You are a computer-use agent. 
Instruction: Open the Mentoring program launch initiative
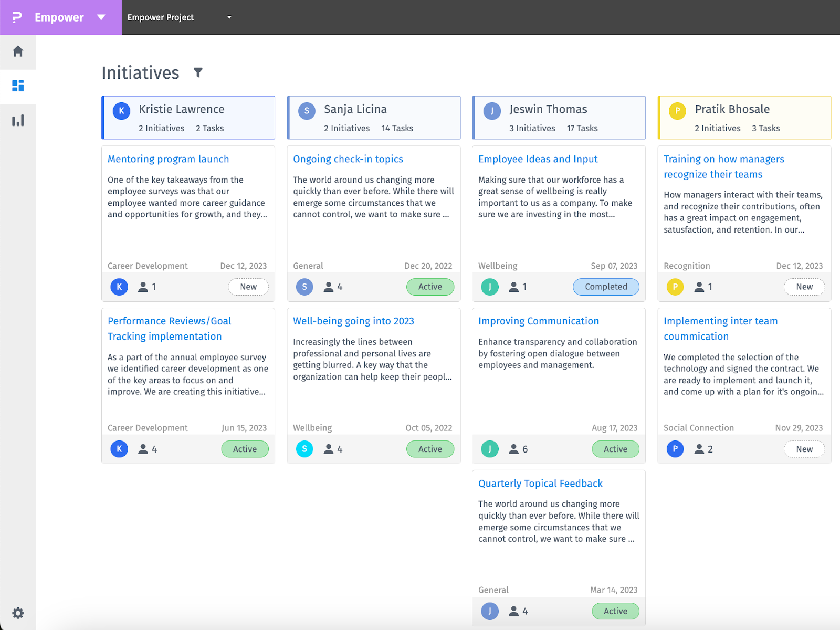coord(168,159)
